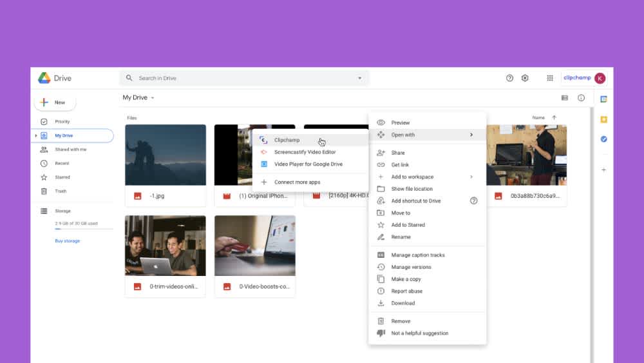The width and height of the screenshot is (644, 363).
Task: Show details info icon
Action: [x=581, y=98]
